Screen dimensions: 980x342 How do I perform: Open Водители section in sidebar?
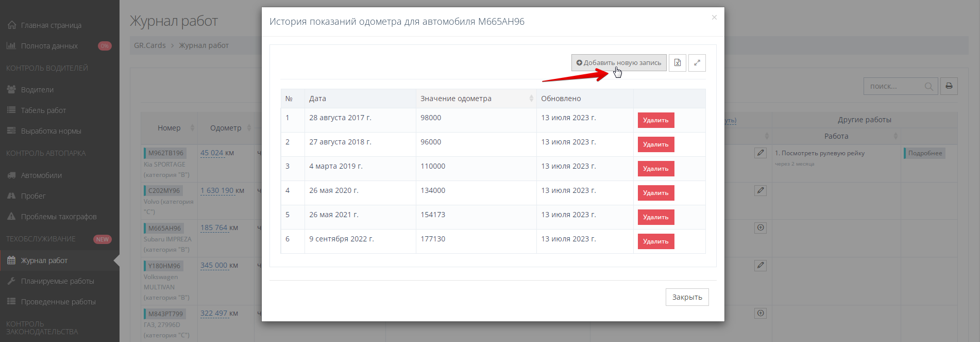pyautogui.click(x=37, y=90)
